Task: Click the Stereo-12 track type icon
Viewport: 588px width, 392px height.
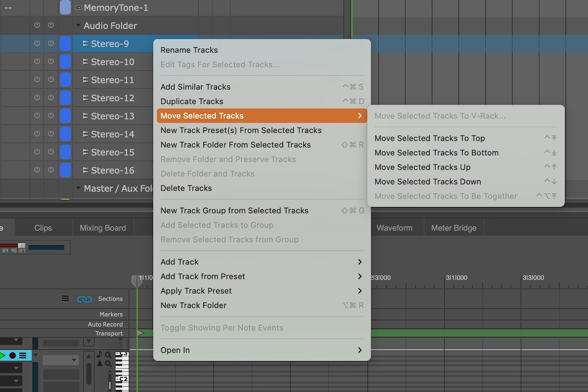Action: tap(86, 98)
